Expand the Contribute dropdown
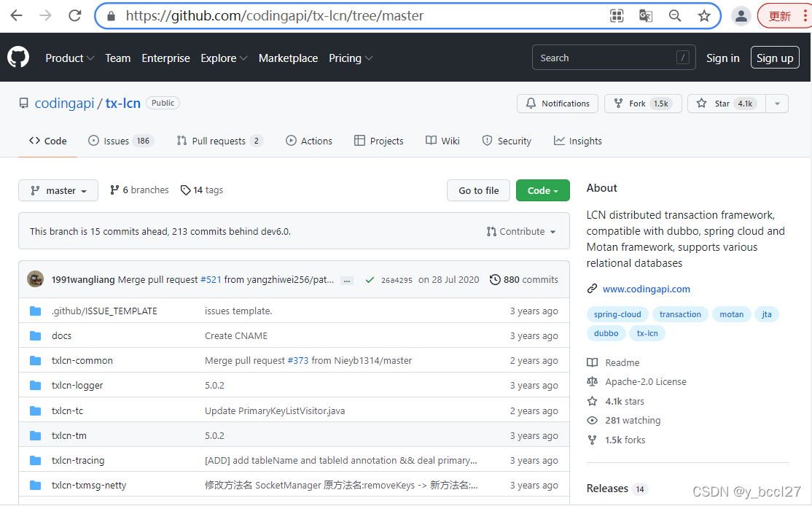This screenshot has width=812, height=506. click(521, 232)
